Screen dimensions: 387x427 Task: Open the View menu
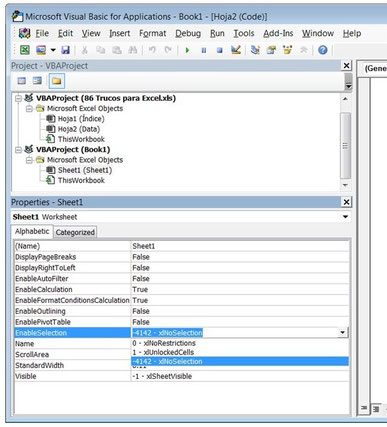click(91, 33)
